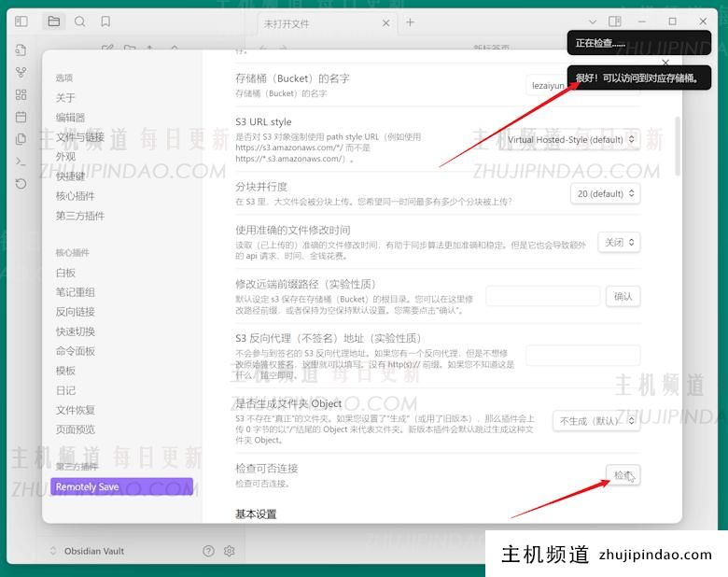The height and width of the screenshot is (577, 728).
Task: Open 命令面板 plugin settings
Action: [x=76, y=351]
